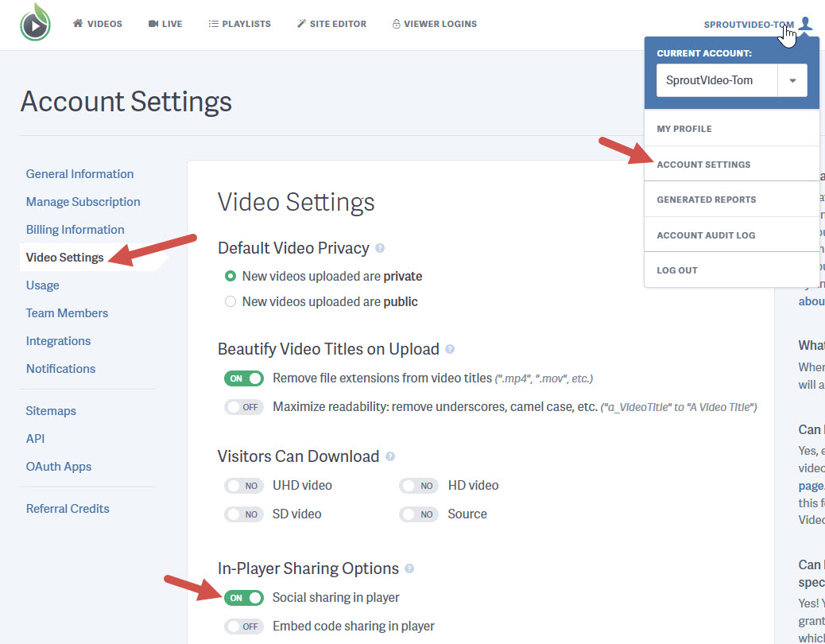Click SPROUTVIDEO-TOM account menu label
Viewport: 825px width, 644px height.
tap(749, 25)
